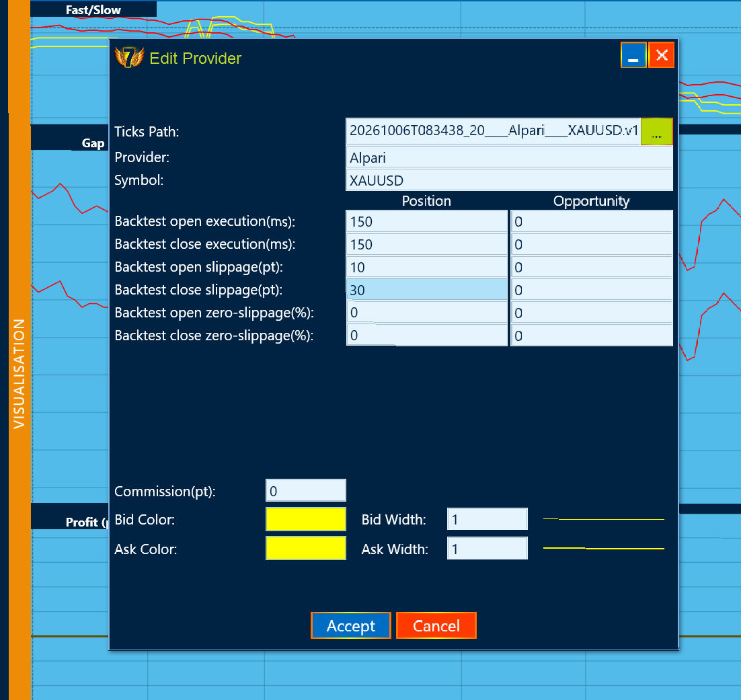This screenshot has width=741, height=700.
Task: Click the Provider field containing Alpari
Action: (x=509, y=157)
